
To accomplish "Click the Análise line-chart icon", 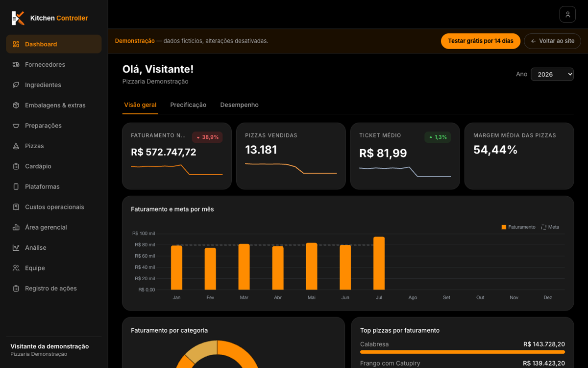I will (x=16, y=248).
